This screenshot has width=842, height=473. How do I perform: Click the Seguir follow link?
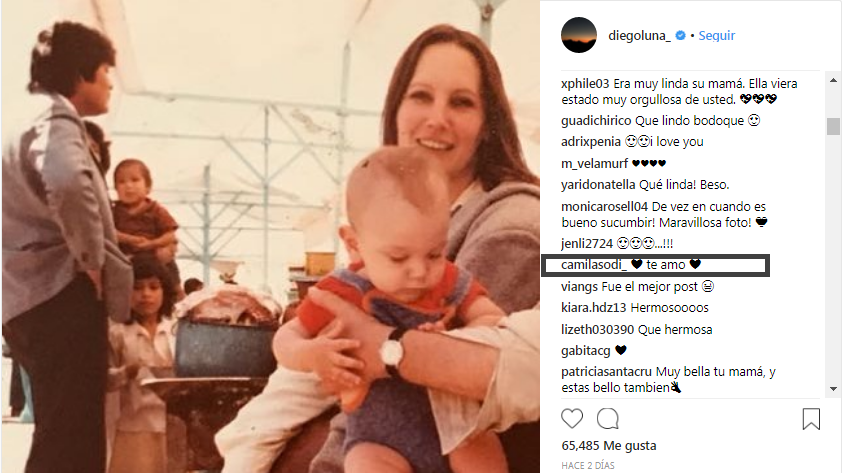click(x=716, y=35)
